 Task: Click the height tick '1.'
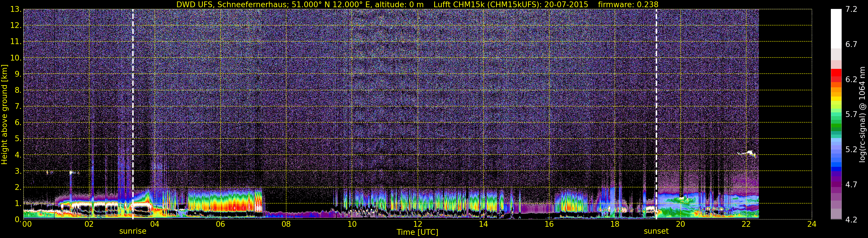coord(18,204)
